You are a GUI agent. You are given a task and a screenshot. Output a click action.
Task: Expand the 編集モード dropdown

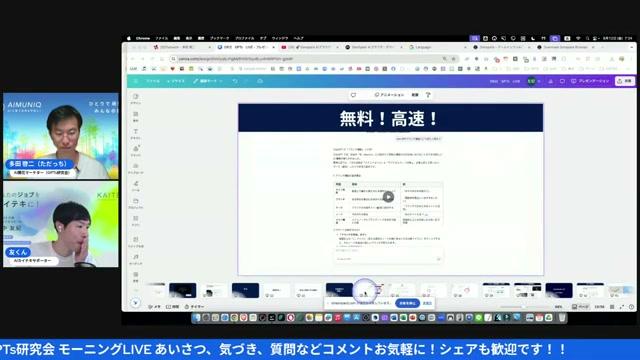pyautogui.click(x=208, y=81)
